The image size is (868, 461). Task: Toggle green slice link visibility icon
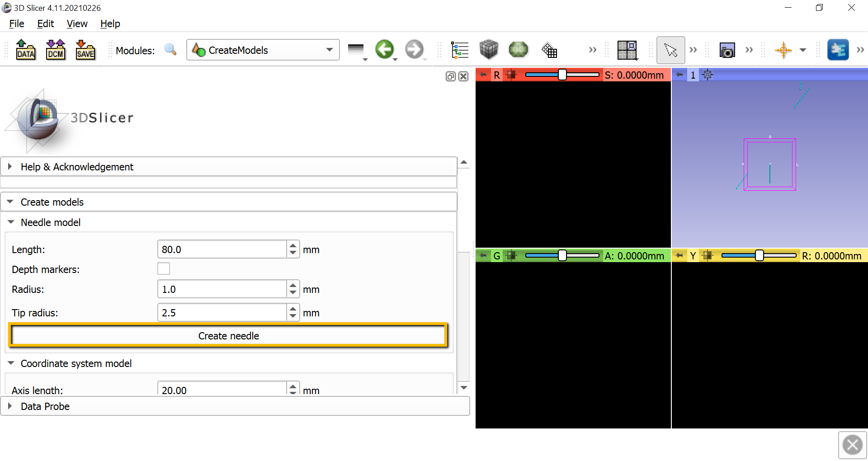click(511, 256)
